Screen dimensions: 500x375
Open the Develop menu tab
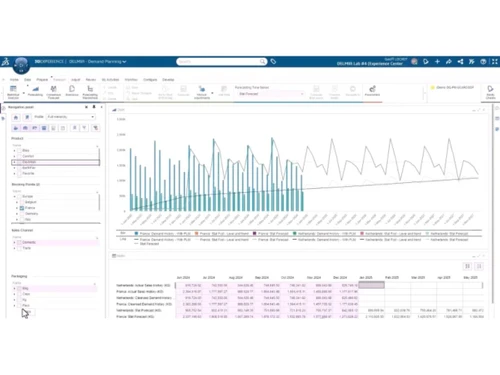click(168, 80)
